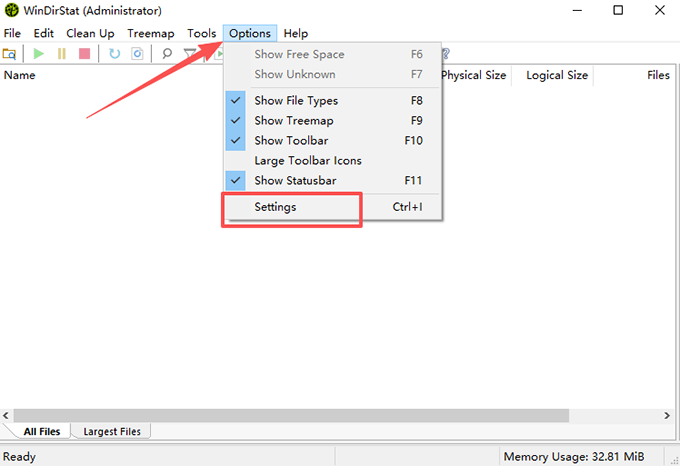The height and width of the screenshot is (466, 680).
Task: Click the Memory Usage status text
Action: click(x=574, y=456)
